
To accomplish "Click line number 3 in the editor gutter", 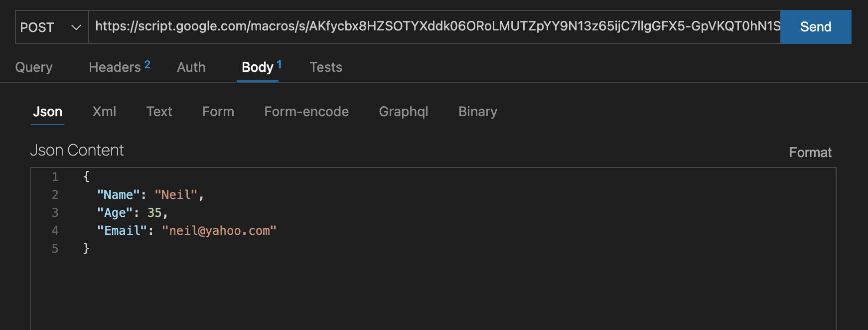I will pyautogui.click(x=55, y=213).
